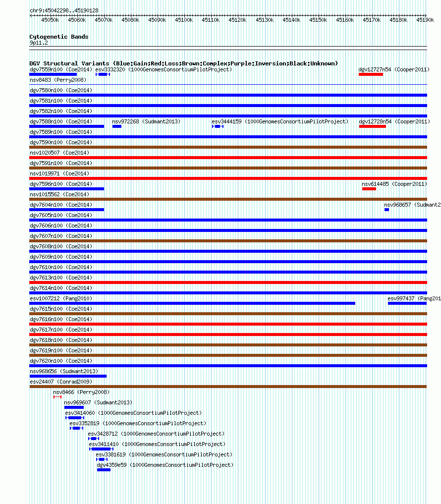
Task: Select the dgv7580n100 blue gain bar
Action: [228, 95]
